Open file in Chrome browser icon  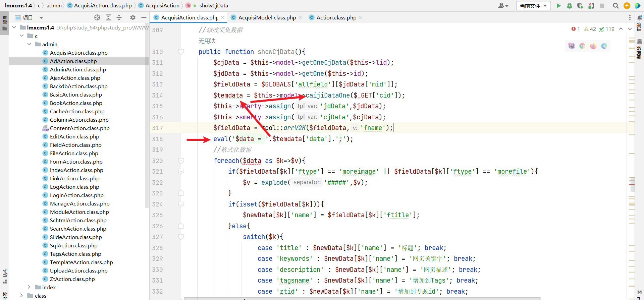pyautogui.click(x=582, y=46)
